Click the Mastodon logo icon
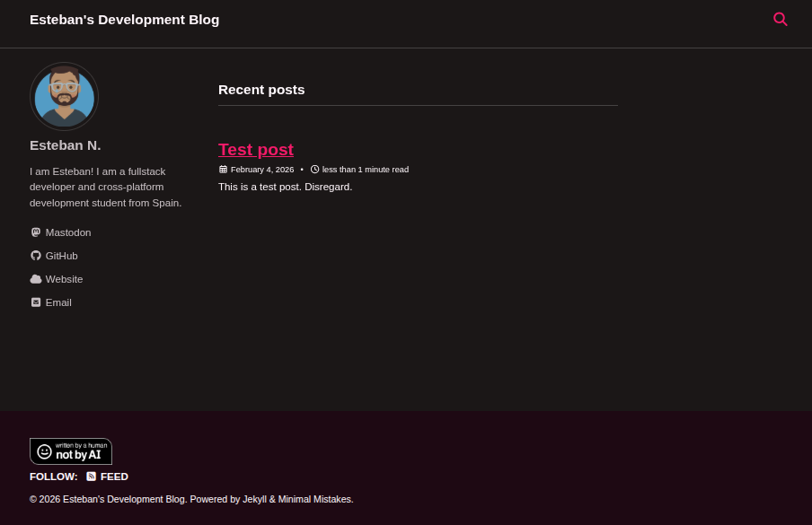Screen dimensions: 812x525 click(x=36, y=232)
